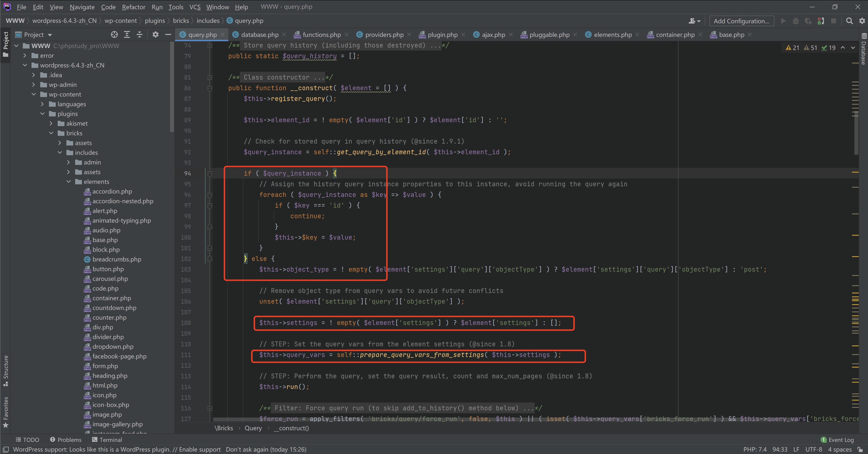868x454 pixels.
Task: Open Project panel settings gear
Action: 155,34
